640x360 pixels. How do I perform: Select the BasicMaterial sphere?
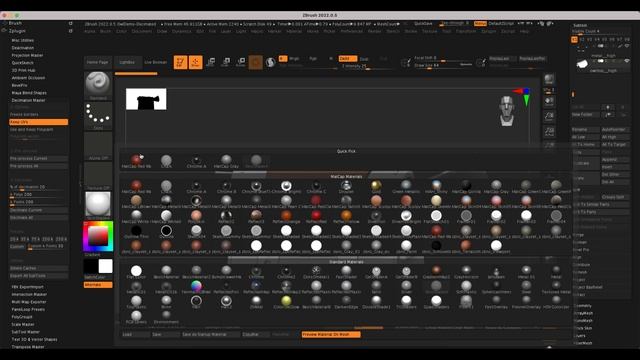166,271
